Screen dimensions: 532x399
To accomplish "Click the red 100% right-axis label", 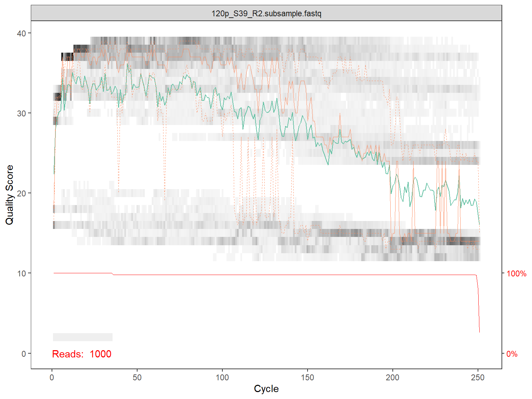I will (x=516, y=274).
